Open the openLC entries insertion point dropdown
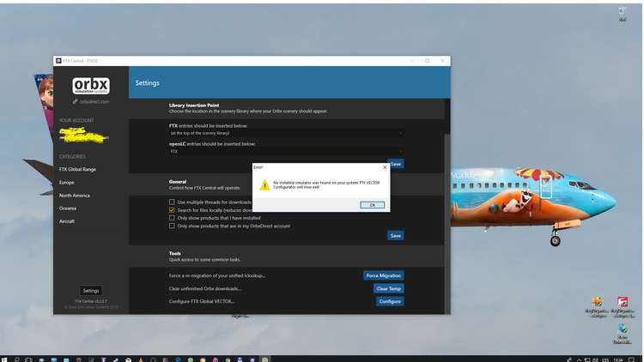The width and height of the screenshot is (644, 362). (x=286, y=152)
